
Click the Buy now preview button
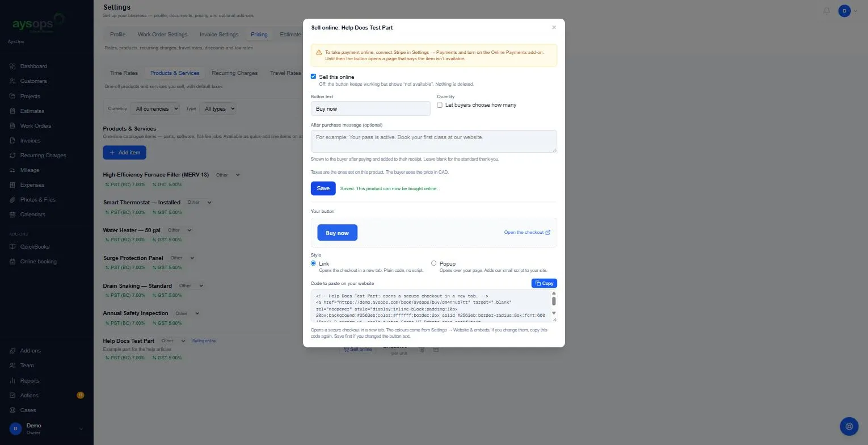[x=337, y=233]
